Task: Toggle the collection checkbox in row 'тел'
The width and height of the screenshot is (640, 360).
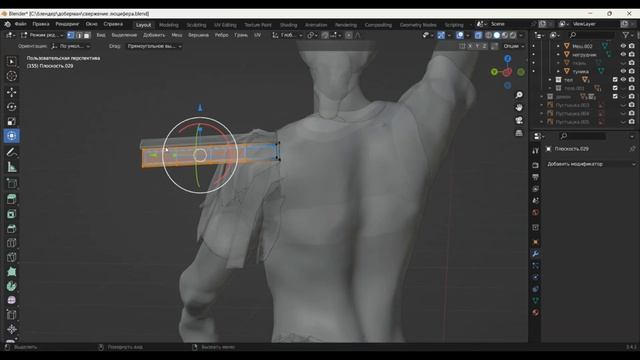Action: point(615,80)
